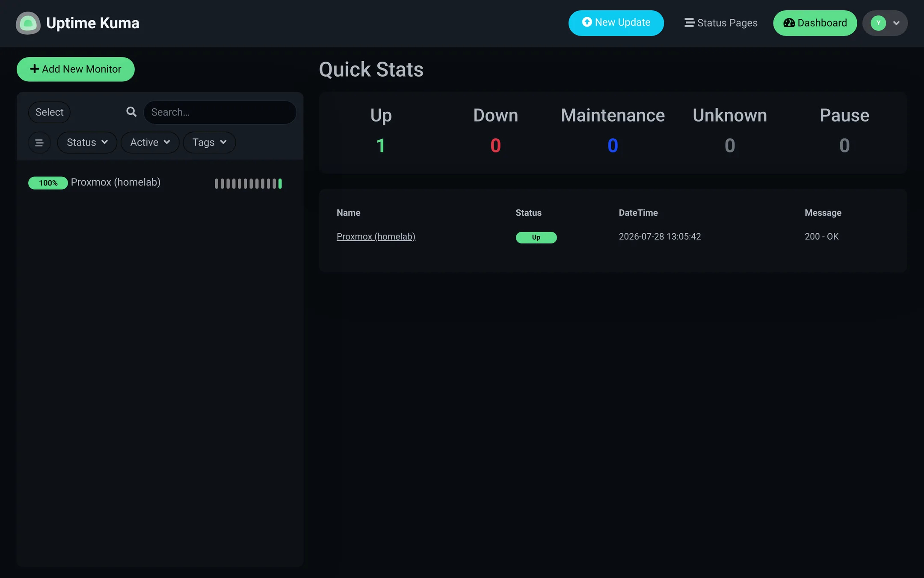Image resolution: width=924 pixels, height=578 pixels.
Task: Click the 100% uptime badge
Action: click(48, 183)
